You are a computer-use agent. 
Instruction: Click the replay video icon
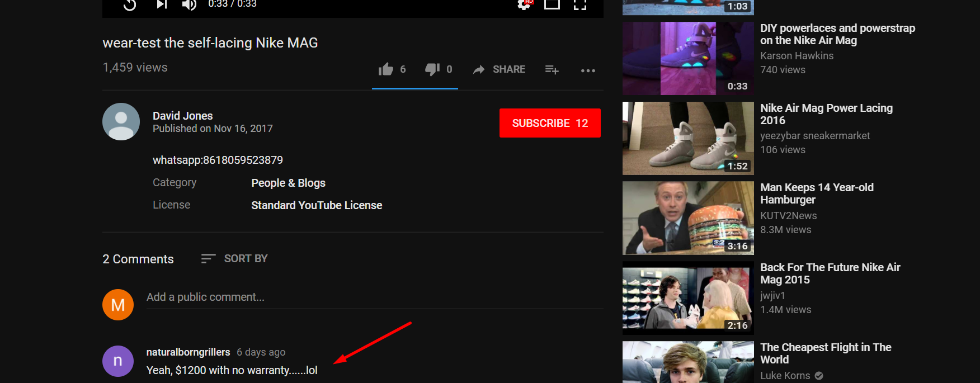(130, 5)
